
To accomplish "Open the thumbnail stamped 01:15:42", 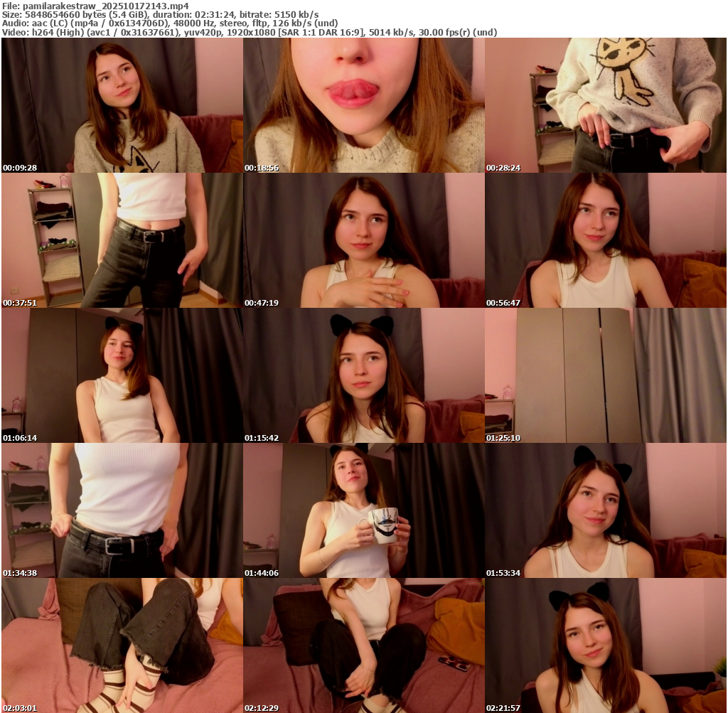I will pyautogui.click(x=364, y=375).
